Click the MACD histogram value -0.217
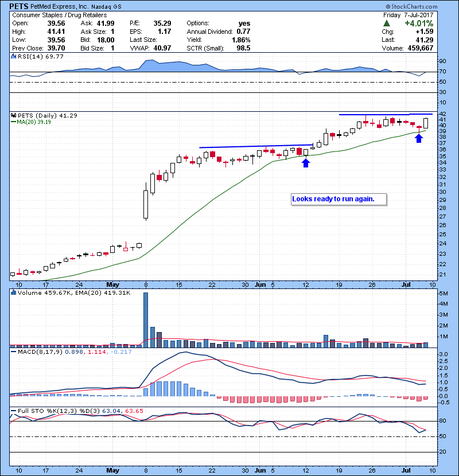The image size is (459, 476). click(x=121, y=352)
